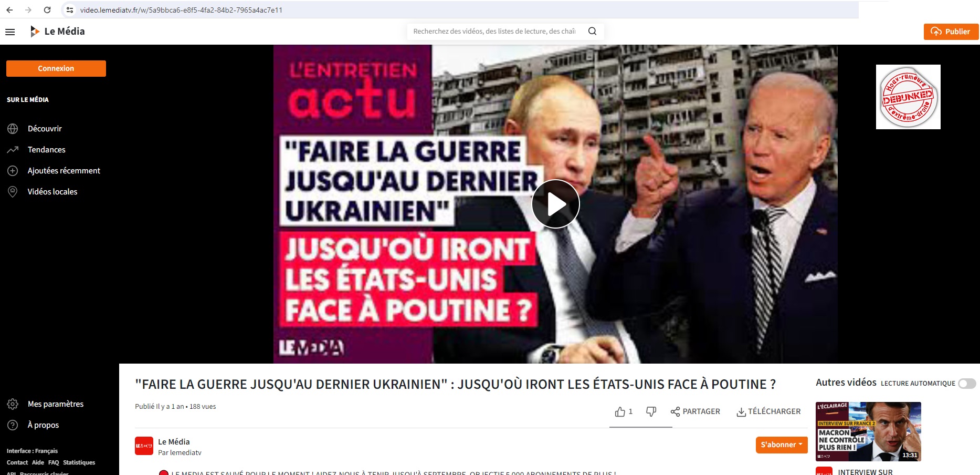Click the Connexion login button
Image resolution: width=980 pixels, height=475 pixels.
56,68
